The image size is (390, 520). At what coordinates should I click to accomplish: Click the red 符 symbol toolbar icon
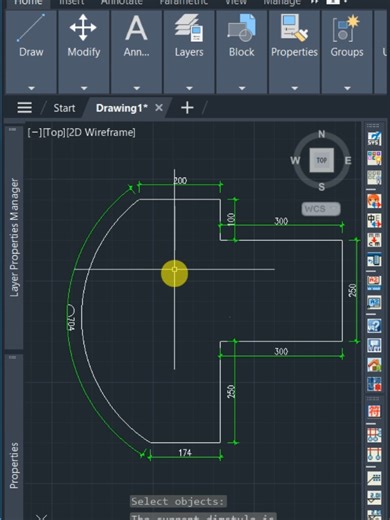(x=374, y=411)
